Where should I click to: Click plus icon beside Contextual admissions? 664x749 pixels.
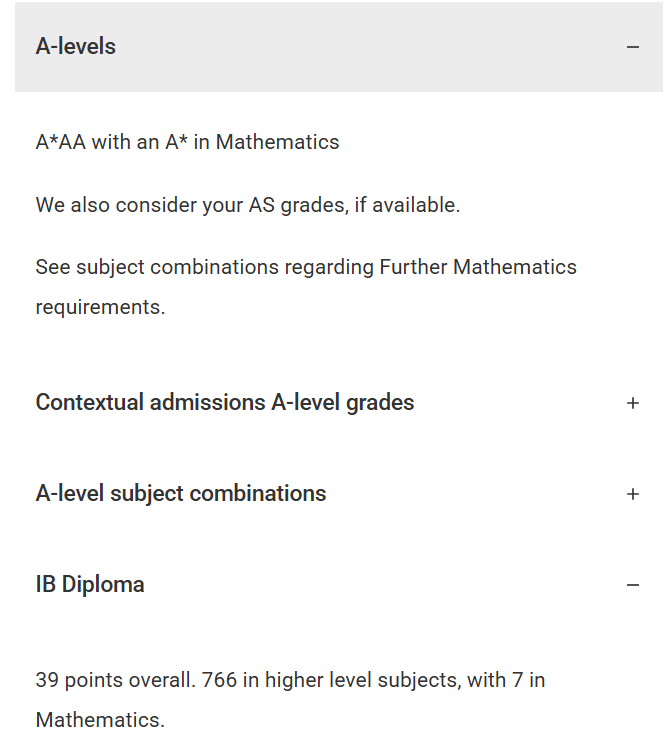click(x=632, y=403)
